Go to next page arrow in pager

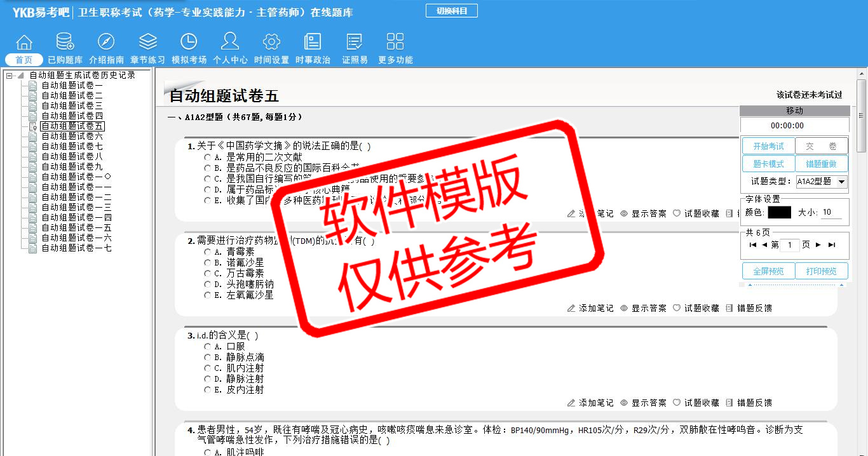click(x=818, y=245)
